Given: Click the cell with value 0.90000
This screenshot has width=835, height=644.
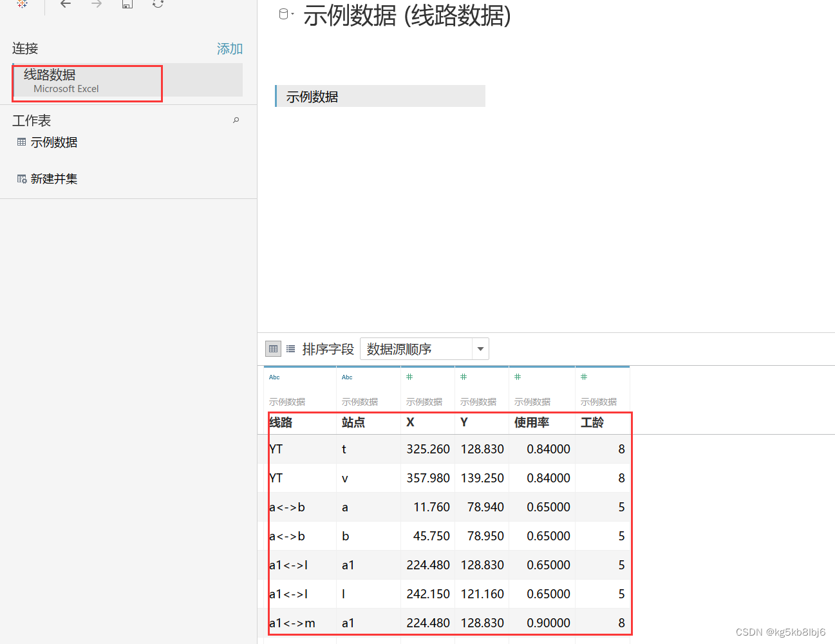Looking at the screenshot, I should pos(542,623).
